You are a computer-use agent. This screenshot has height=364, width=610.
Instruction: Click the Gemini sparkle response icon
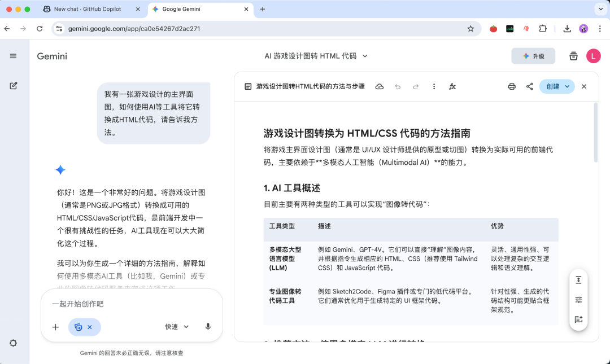[60, 170]
